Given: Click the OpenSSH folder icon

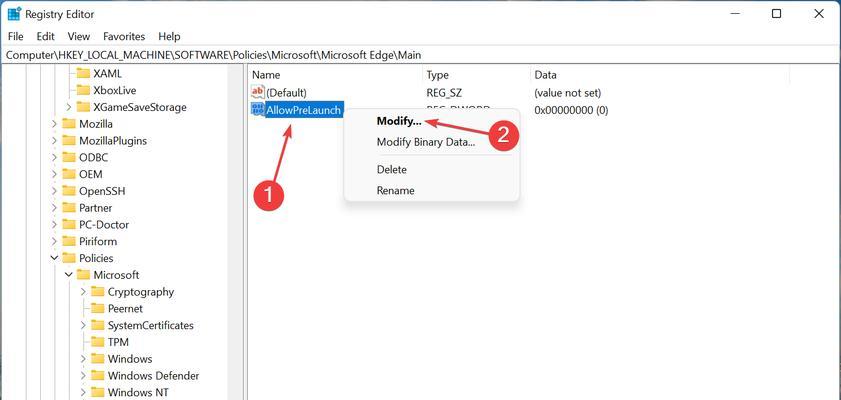Looking at the screenshot, I should [x=69, y=191].
